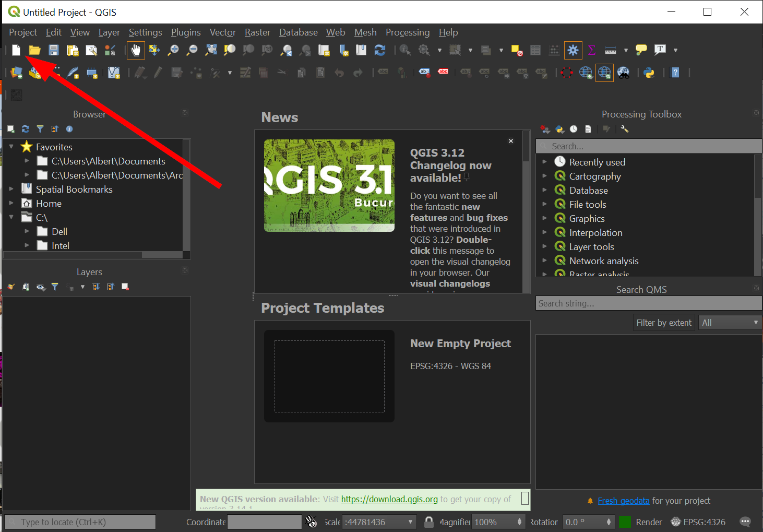Expand the Home node in Browser
Viewport: 763px width, 532px height.
(11, 203)
